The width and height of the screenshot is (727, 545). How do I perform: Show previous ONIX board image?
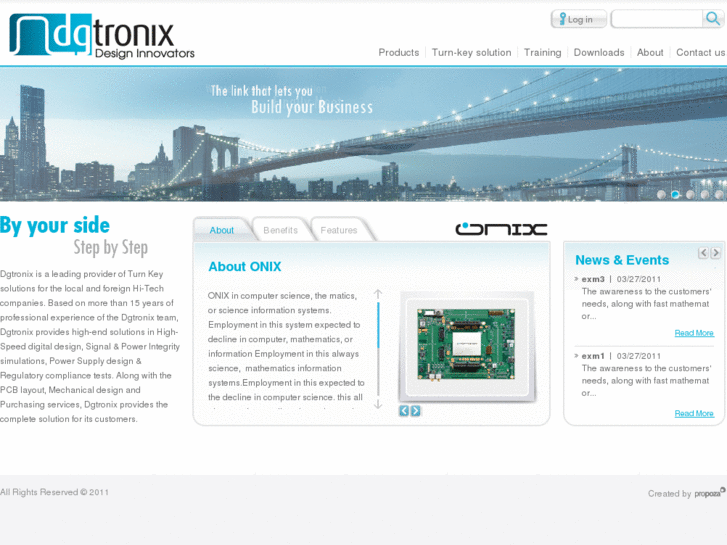pyautogui.click(x=404, y=410)
